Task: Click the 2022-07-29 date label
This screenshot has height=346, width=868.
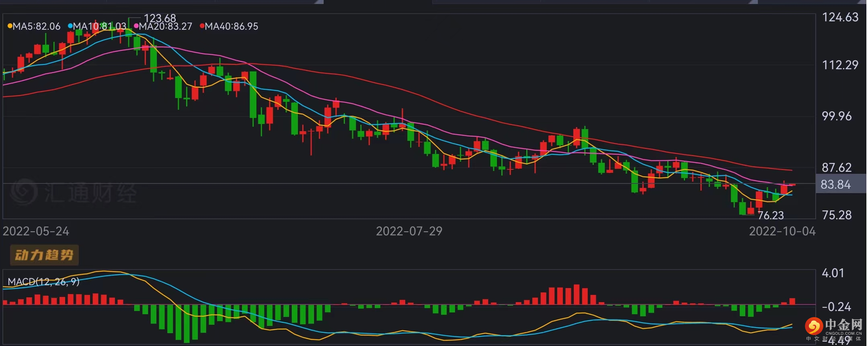Action: tap(409, 231)
